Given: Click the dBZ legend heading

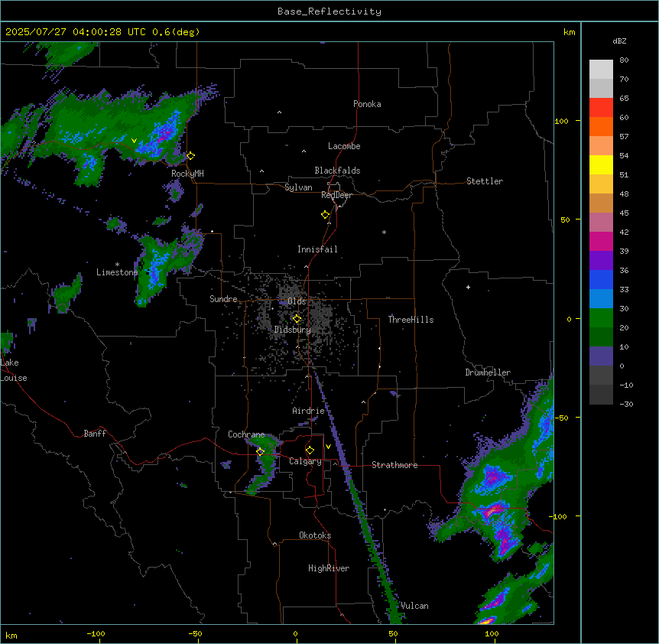Looking at the screenshot, I should point(619,41).
